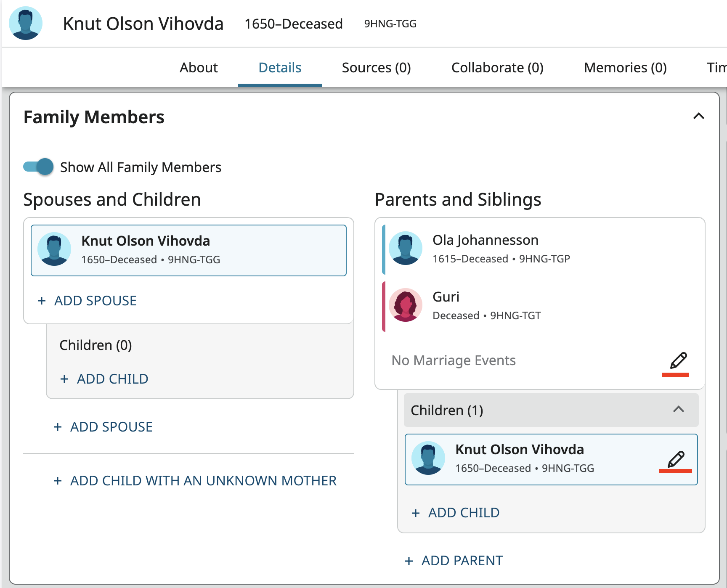727x588 pixels.
Task: Click ADD CHILD WITH AN UNKNOWN MOTHER
Action: click(203, 481)
